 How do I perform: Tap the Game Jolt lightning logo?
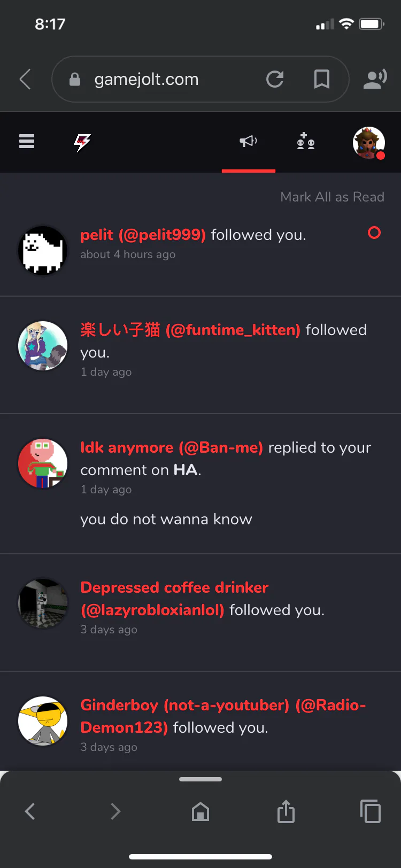[x=82, y=142]
